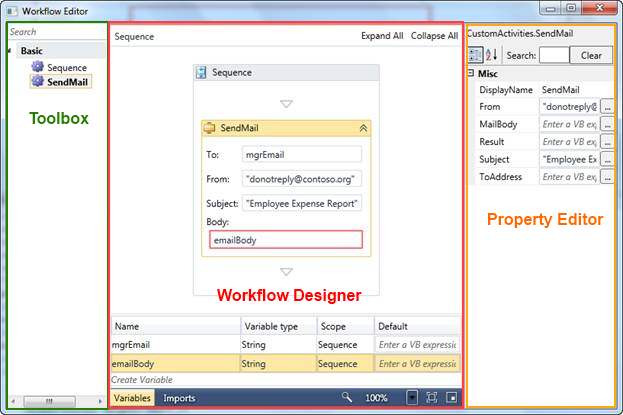Click the Variable type column header
623x415 pixels.
click(x=278, y=326)
